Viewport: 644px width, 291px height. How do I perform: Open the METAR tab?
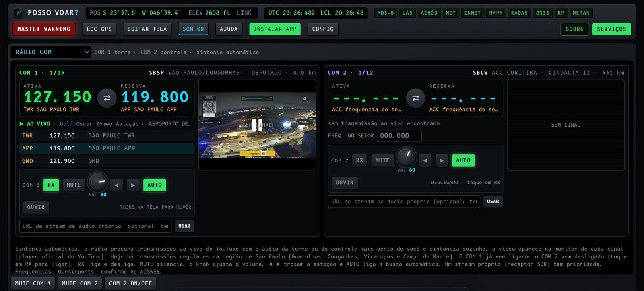(581, 13)
